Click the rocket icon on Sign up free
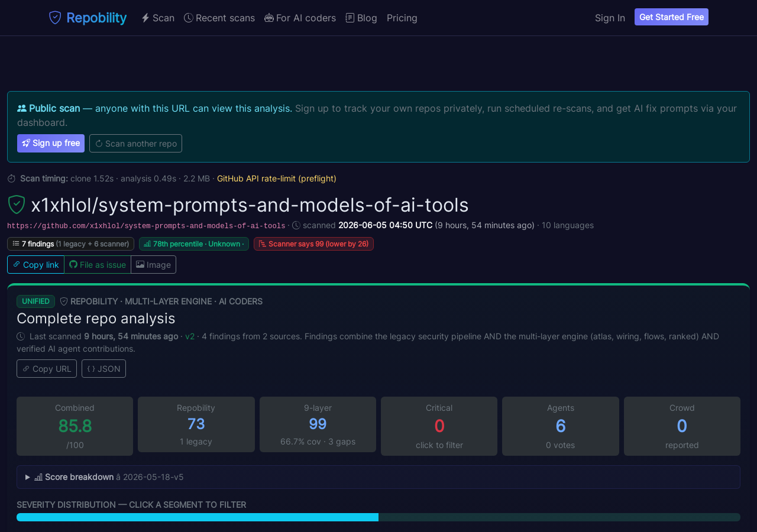757x532 pixels. pyautogui.click(x=26, y=143)
